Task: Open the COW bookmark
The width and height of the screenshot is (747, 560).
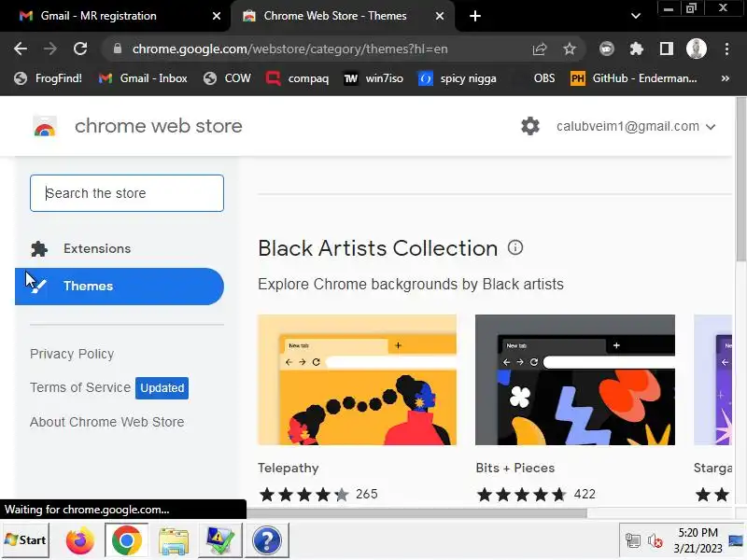Action: tap(227, 78)
